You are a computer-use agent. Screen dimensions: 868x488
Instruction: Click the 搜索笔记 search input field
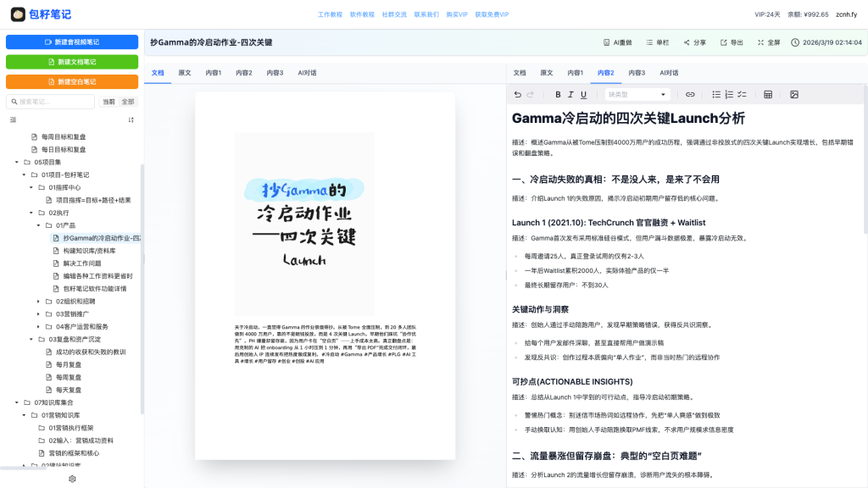click(x=53, y=102)
